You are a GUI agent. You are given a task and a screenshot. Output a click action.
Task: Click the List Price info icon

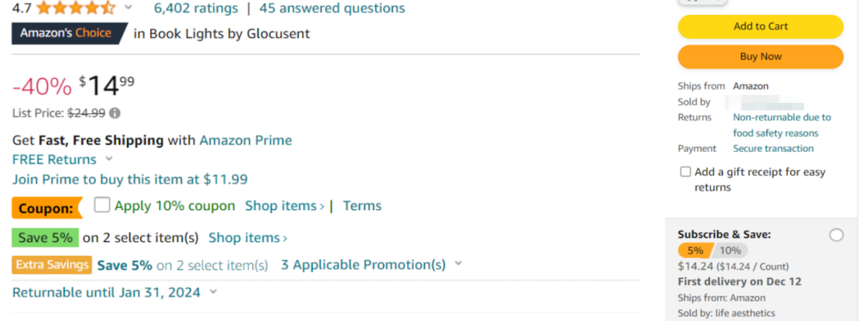tap(115, 113)
